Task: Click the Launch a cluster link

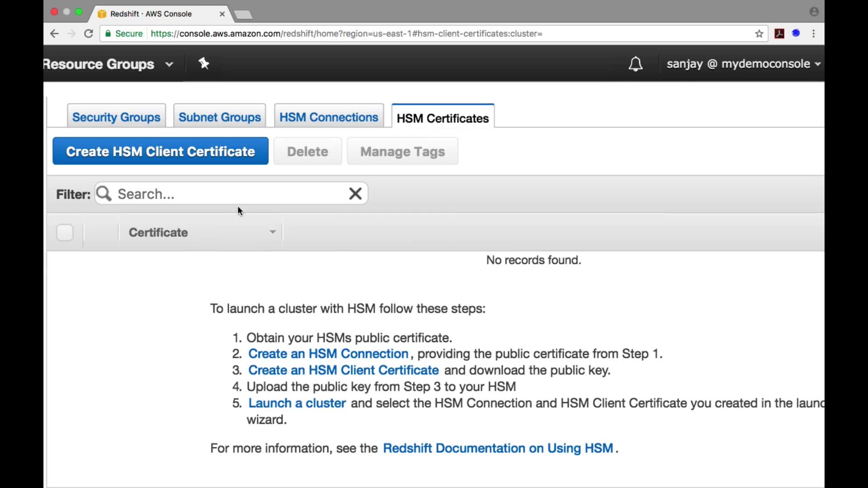Action: (x=297, y=403)
